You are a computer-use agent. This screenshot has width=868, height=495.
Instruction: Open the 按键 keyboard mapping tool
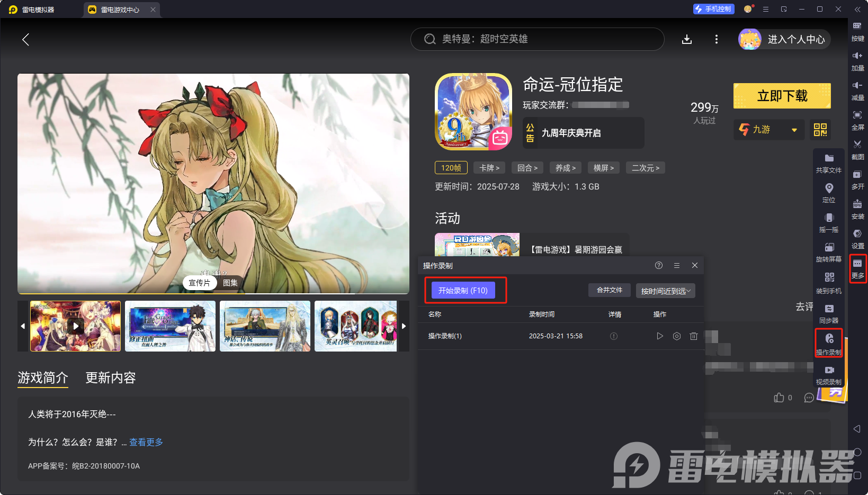pyautogui.click(x=857, y=32)
